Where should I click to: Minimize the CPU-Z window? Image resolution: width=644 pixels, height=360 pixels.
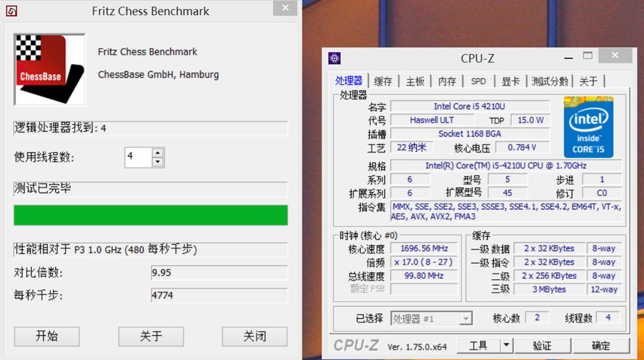pyautogui.click(x=569, y=57)
